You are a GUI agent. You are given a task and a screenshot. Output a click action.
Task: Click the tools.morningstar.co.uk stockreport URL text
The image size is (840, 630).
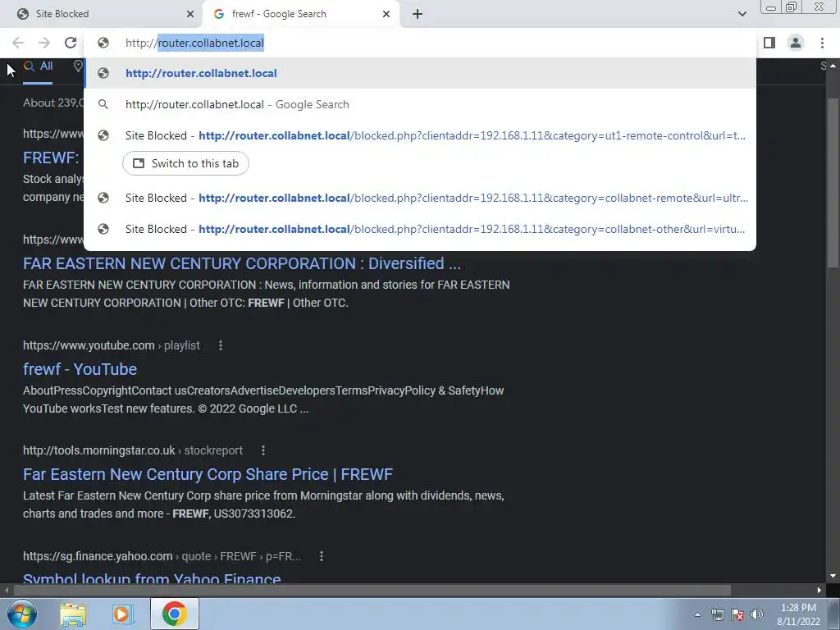133,450
